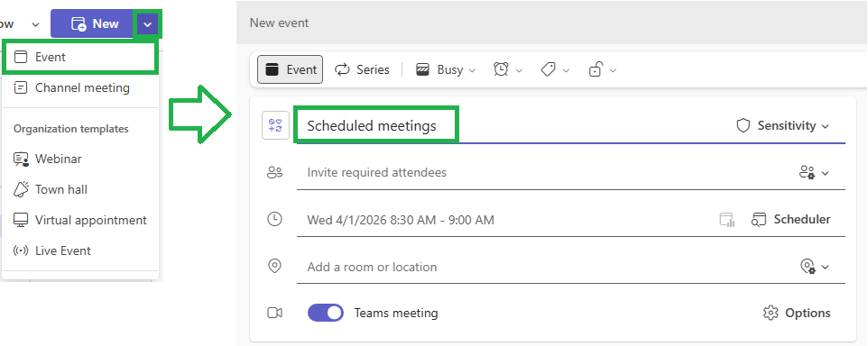Click the Organization templates heading
This screenshot has height=346, width=868.
click(x=71, y=129)
